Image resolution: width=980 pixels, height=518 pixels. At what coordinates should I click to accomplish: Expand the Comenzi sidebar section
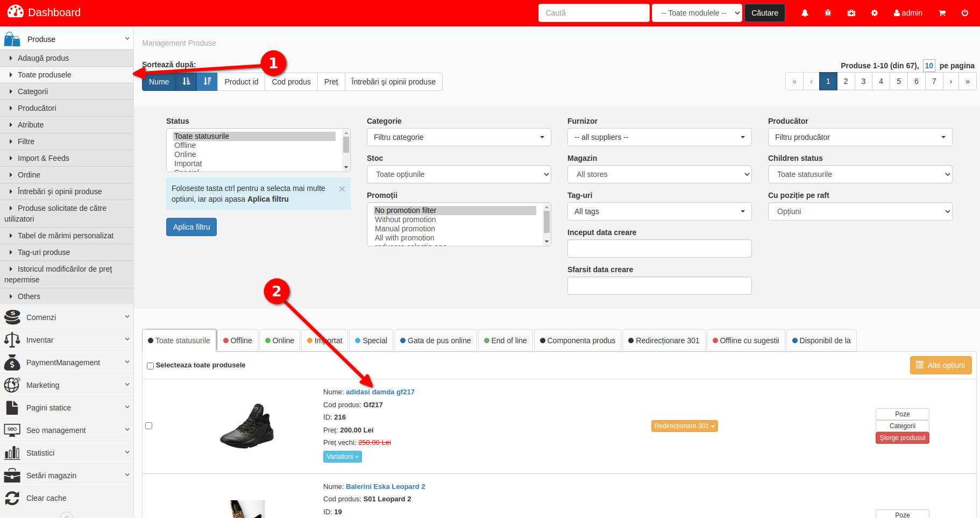tap(67, 317)
